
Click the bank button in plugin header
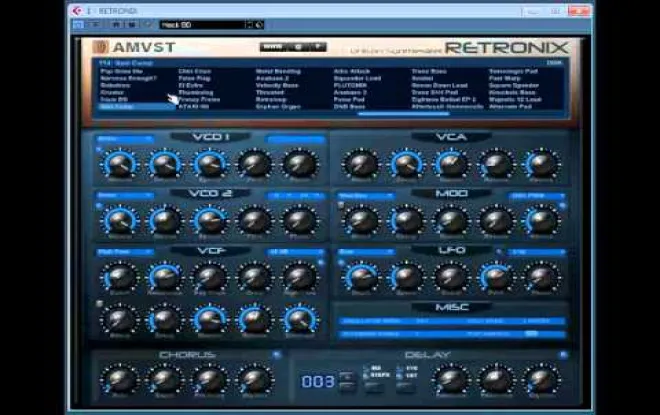tap(273, 47)
